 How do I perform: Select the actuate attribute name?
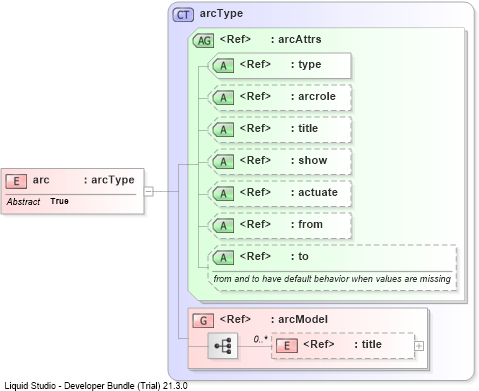click(x=318, y=192)
